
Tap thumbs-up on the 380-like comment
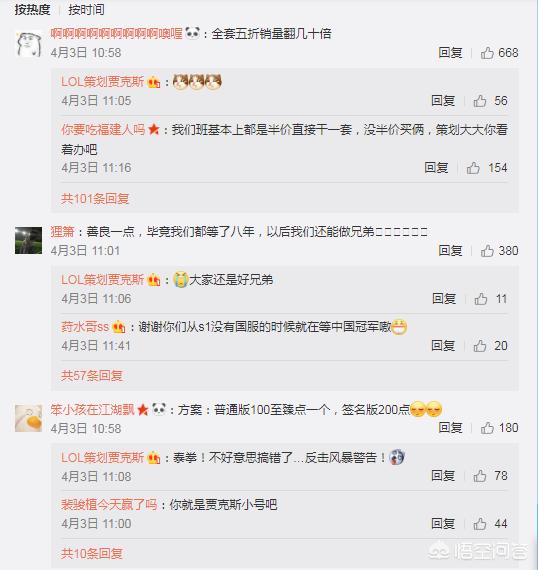click(x=487, y=251)
